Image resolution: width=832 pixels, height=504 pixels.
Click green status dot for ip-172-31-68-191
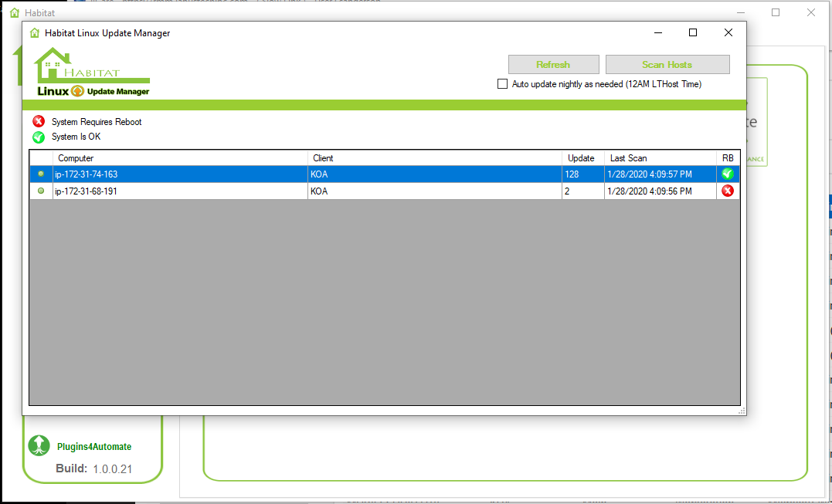41,191
